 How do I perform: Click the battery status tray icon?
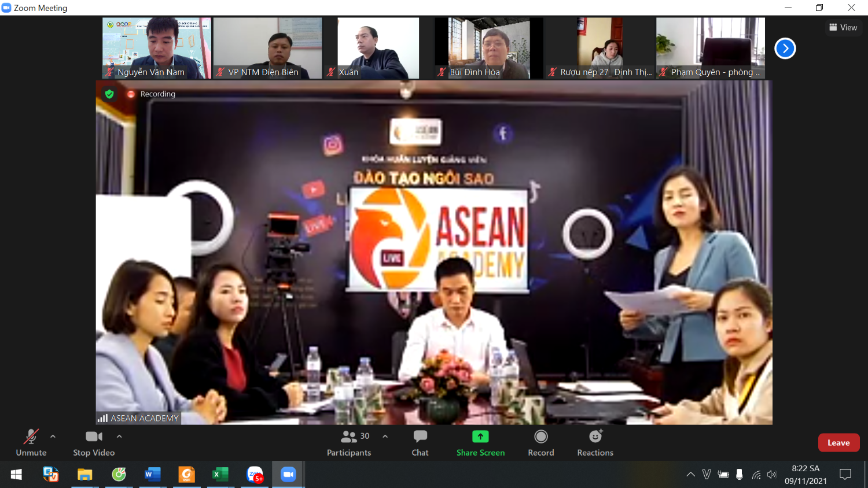pos(723,475)
